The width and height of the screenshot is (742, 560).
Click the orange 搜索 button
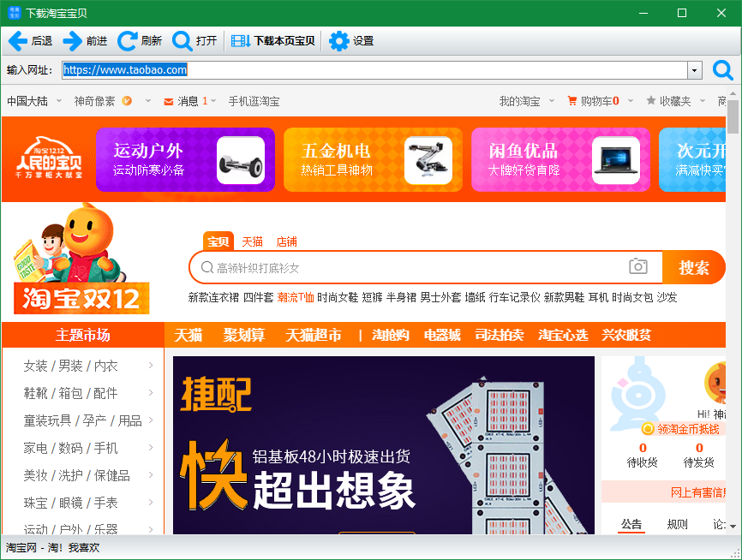[694, 268]
